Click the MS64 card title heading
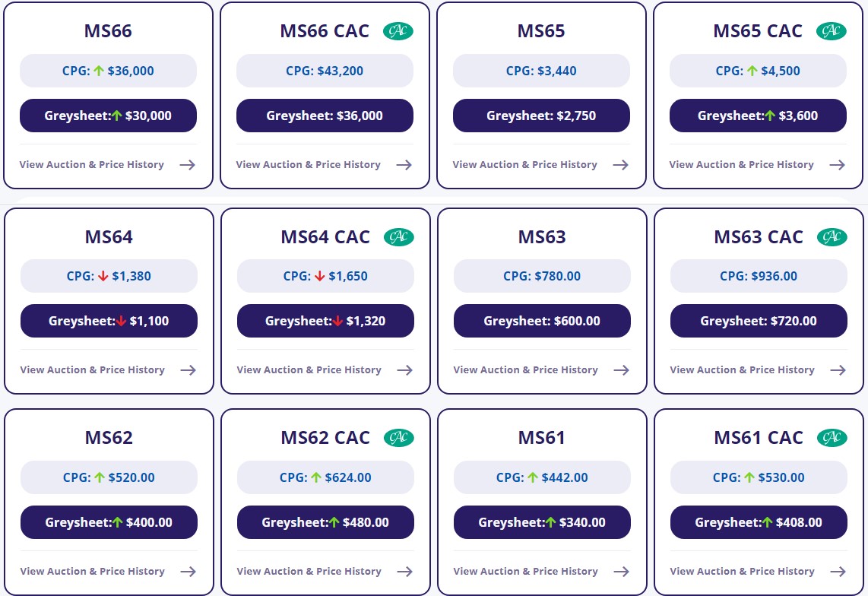This screenshot has width=868, height=596. pos(109,237)
